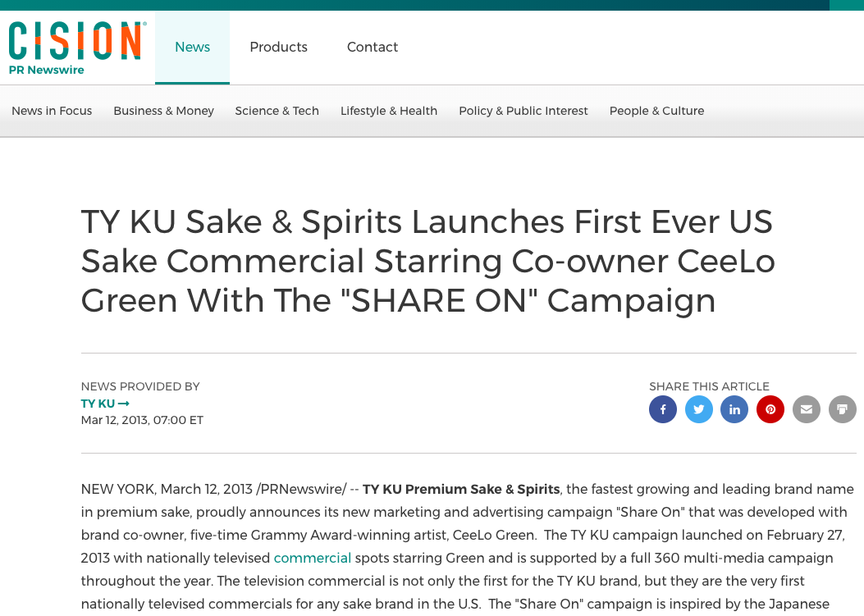Go to the Contact page
Image resolution: width=864 pixels, height=616 pixels.
coord(373,48)
